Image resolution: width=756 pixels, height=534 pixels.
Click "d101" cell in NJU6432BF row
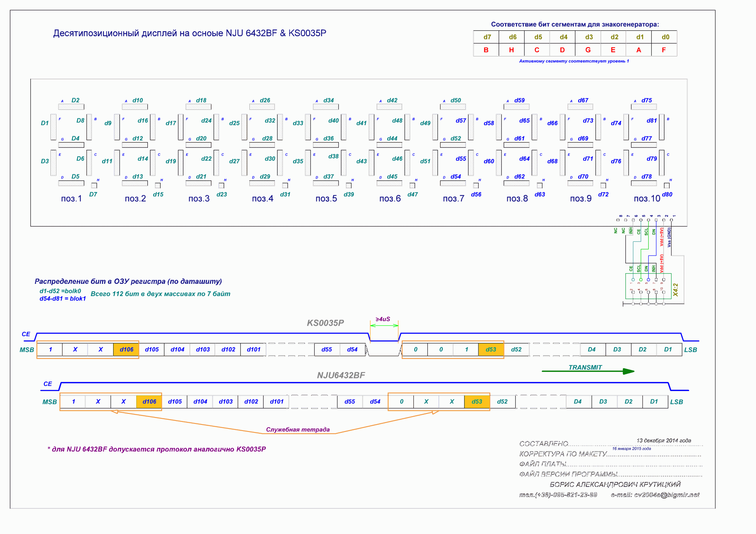click(276, 402)
